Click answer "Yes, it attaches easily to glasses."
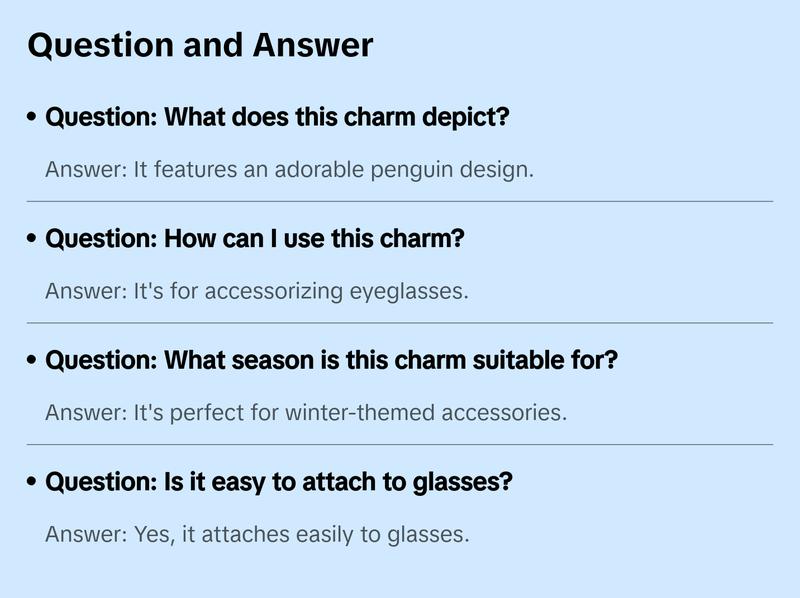This screenshot has width=800, height=598. click(x=257, y=534)
